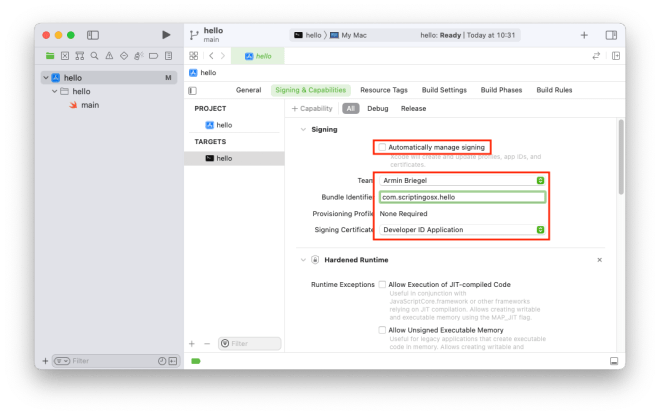Add file using plus in navigator footer
Image resolution: width=660 pixels, height=415 pixels.
45,361
